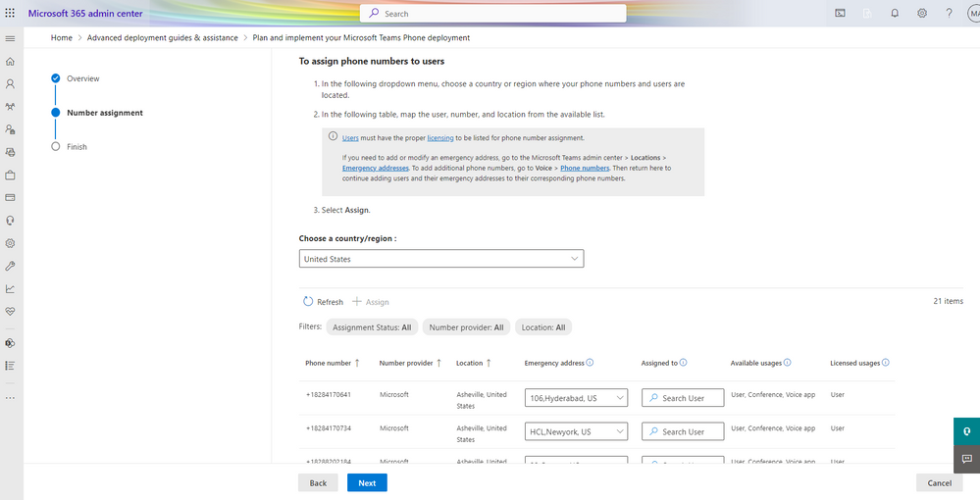Open Support headset icon in sidebar

pos(10,221)
